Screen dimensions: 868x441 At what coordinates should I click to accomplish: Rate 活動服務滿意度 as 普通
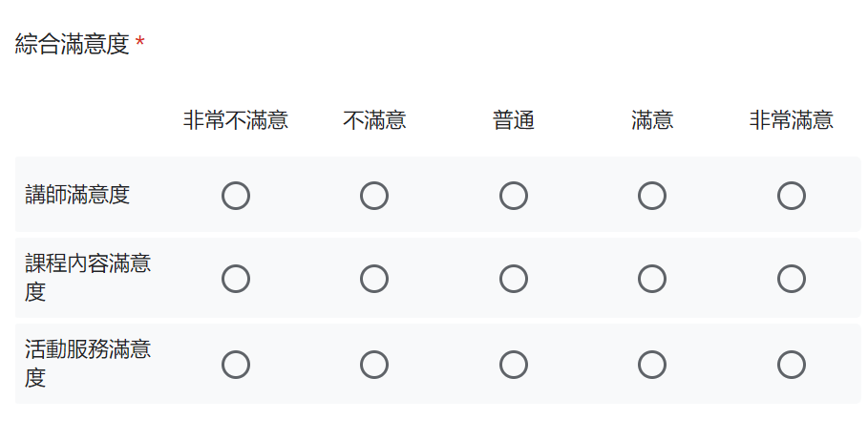point(514,365)
